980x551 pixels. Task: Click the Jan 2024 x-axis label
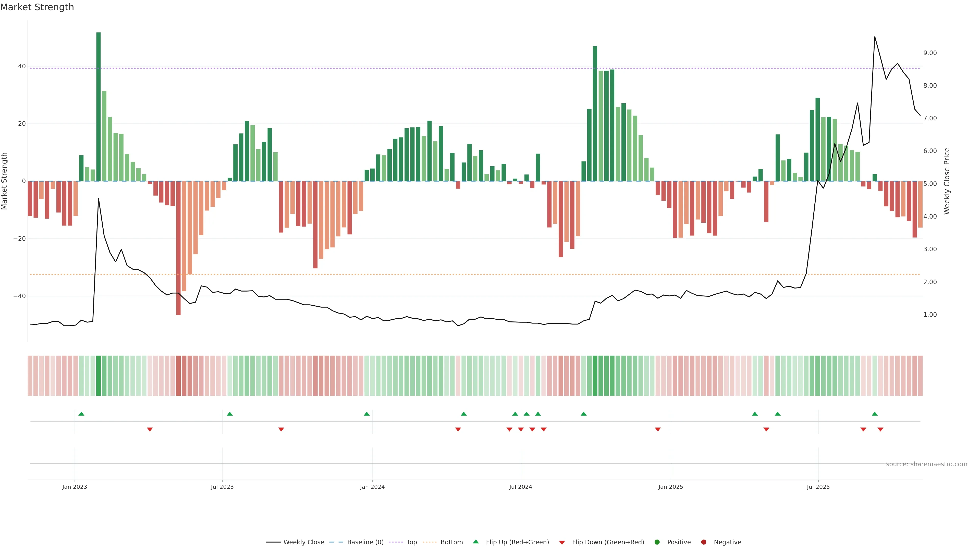tap(372, 487)
